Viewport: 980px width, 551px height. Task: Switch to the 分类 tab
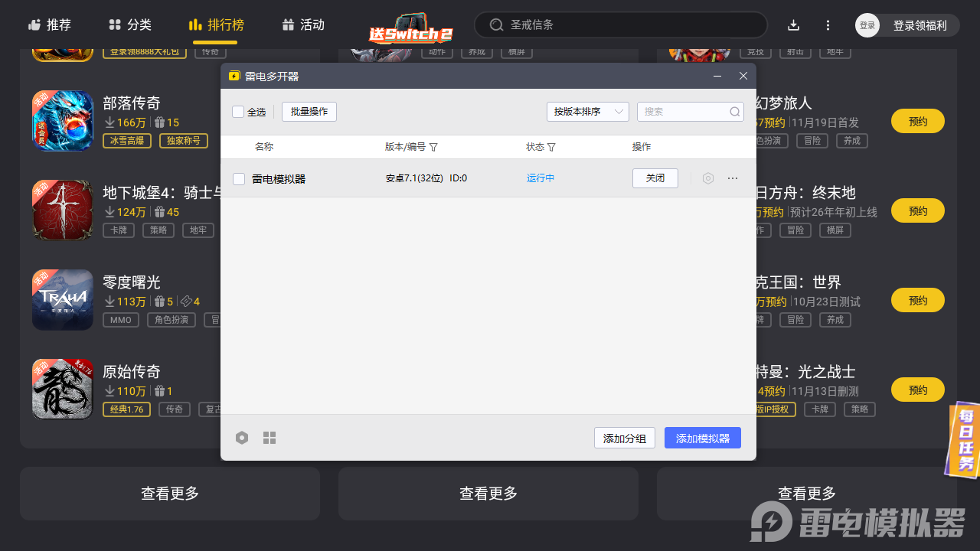tap(129, 24)
